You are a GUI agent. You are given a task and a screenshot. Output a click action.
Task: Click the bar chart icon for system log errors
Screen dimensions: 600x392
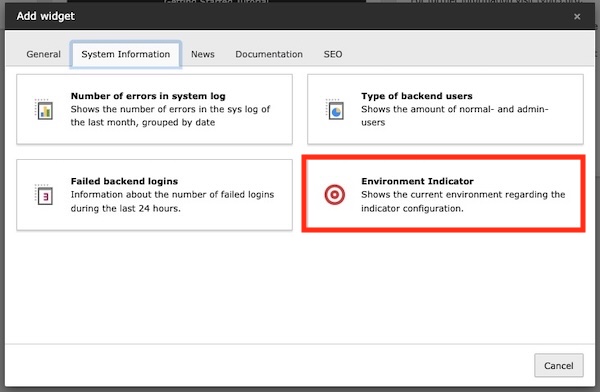point(44,110)
